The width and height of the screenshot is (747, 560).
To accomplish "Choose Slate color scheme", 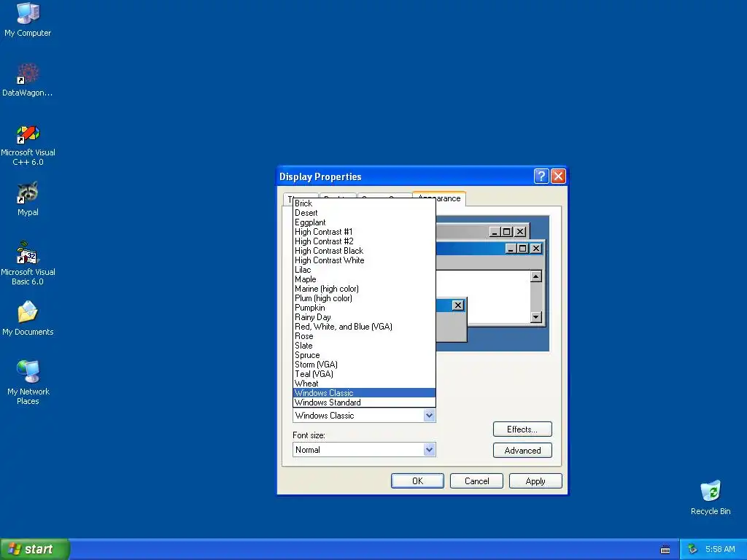I will [364, 346].
